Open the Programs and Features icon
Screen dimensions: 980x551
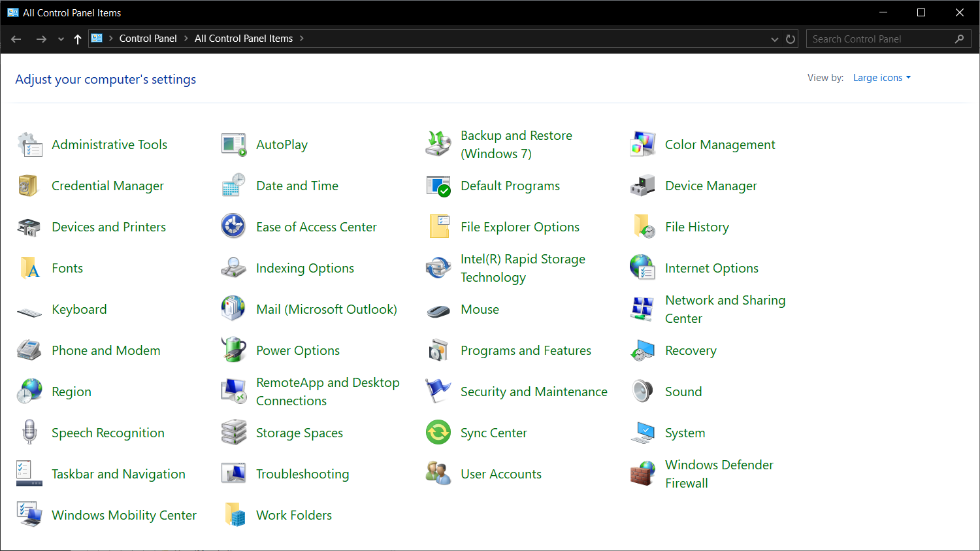click(438, 350)
